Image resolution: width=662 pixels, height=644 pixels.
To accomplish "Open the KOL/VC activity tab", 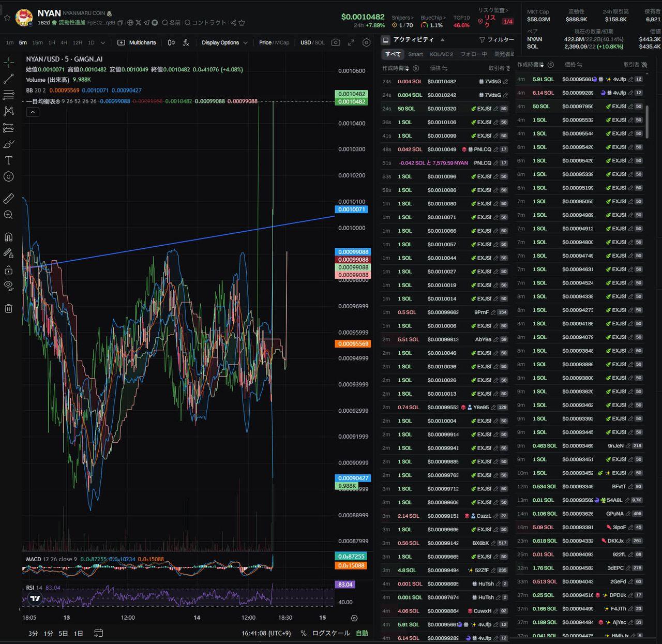I will (x=441, y=54).
